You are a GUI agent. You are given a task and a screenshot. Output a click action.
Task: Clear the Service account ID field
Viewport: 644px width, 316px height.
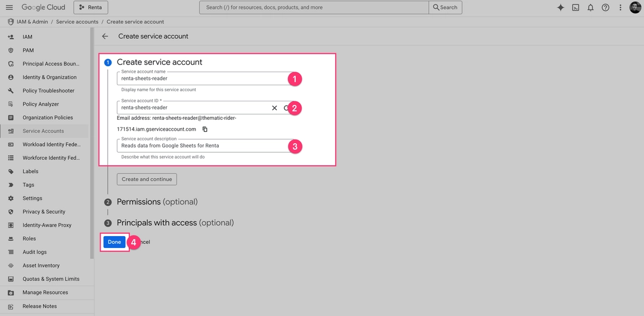tap(274, 108)
